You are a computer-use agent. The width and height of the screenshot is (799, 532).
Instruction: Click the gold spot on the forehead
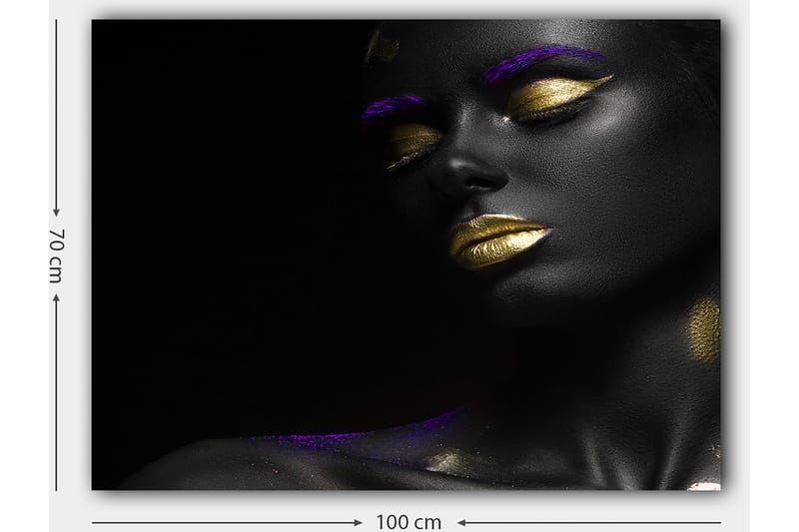click(382, 45)
